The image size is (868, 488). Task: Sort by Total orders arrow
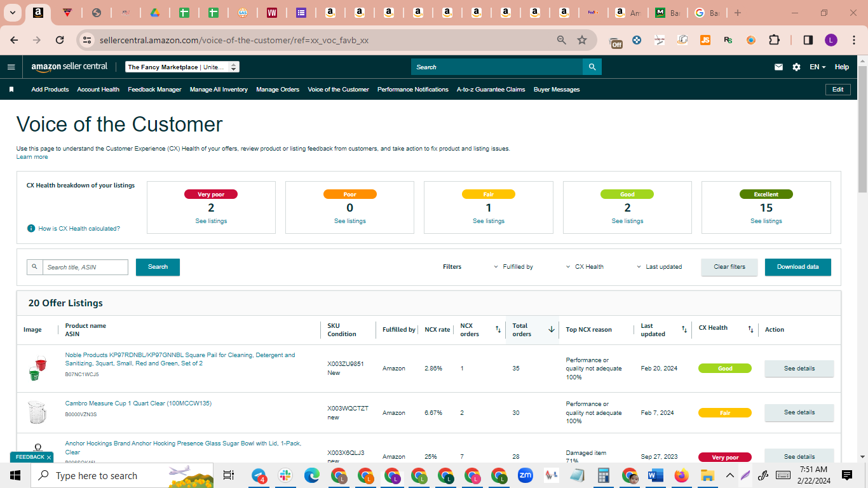[x=552, y=329]
